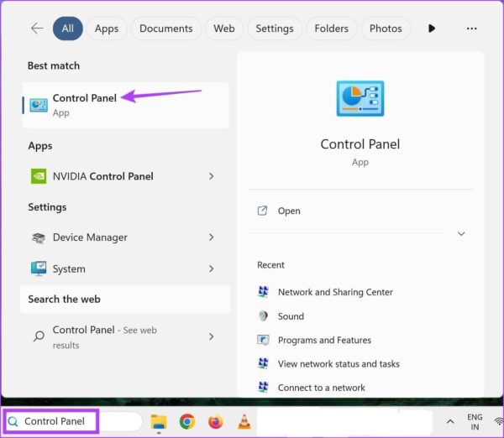Select the Settings filter tab
This screenshot has height=438, width=504.
(274, 29)
